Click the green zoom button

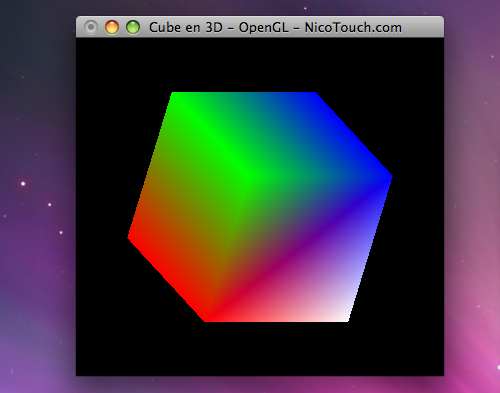(x=133, y=27)
